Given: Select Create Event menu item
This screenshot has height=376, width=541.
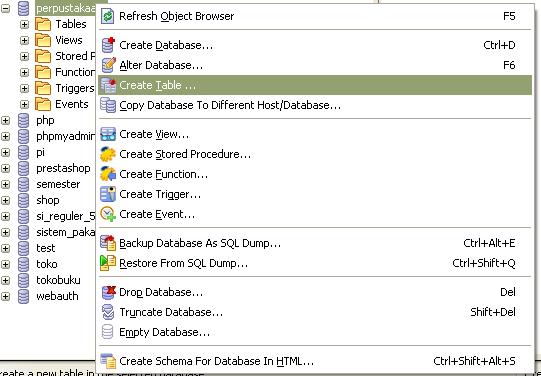Looking at the screenshot, I should tap(315, 214).
